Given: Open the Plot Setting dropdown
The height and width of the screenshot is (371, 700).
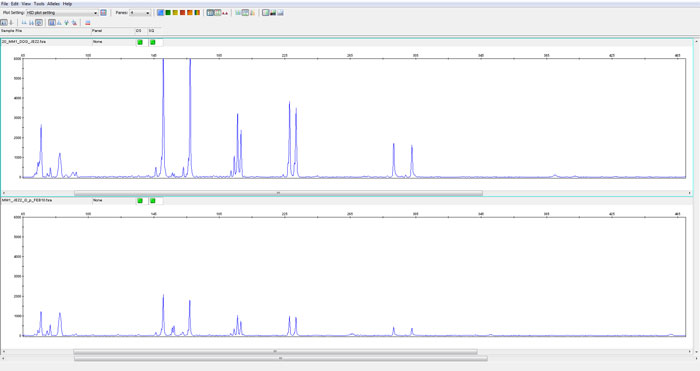Looking at the screenshot, I should coord(62,13).
